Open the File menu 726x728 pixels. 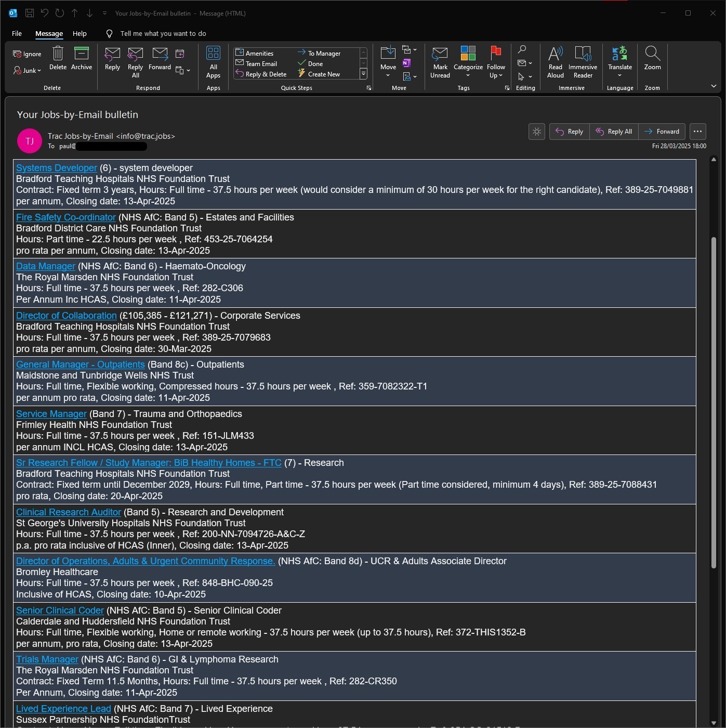pyautogui.click(x=17, y=33)
